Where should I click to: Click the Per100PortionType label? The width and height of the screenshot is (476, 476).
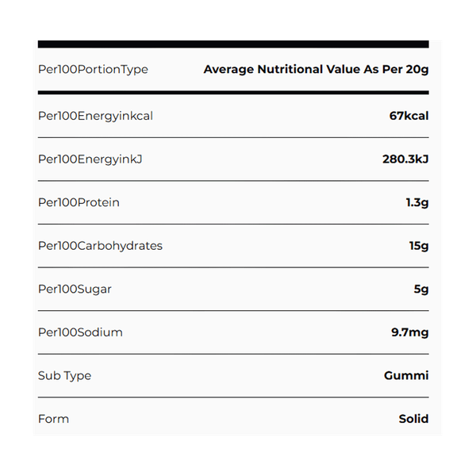(x=93, y=70)
